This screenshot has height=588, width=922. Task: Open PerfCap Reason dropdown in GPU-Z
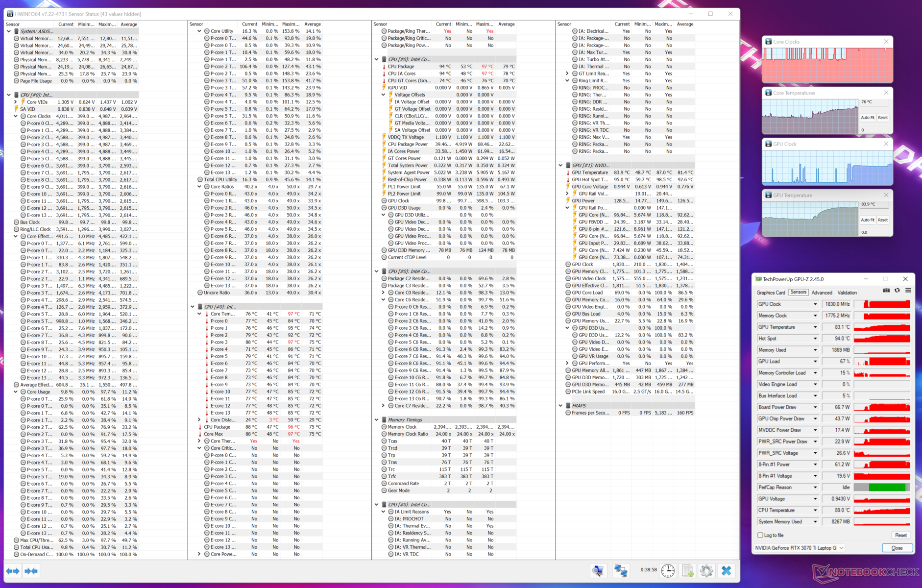point(815,488)
